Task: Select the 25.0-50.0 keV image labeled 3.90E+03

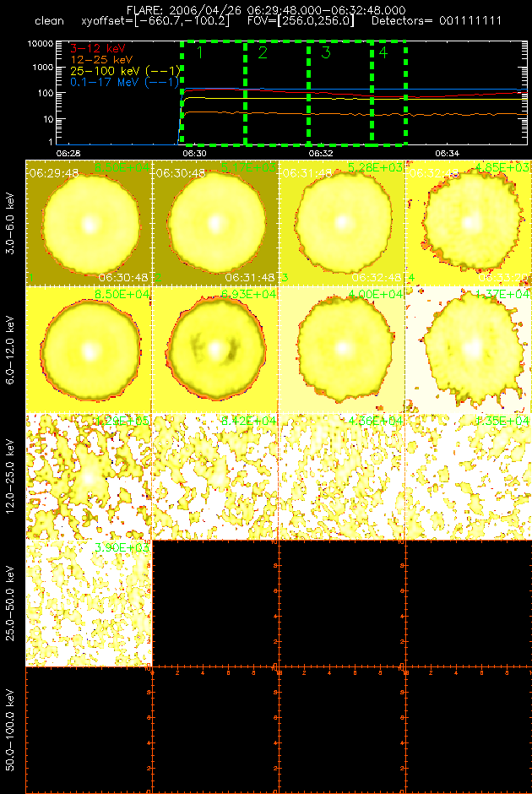Action: tap(89, 603)
